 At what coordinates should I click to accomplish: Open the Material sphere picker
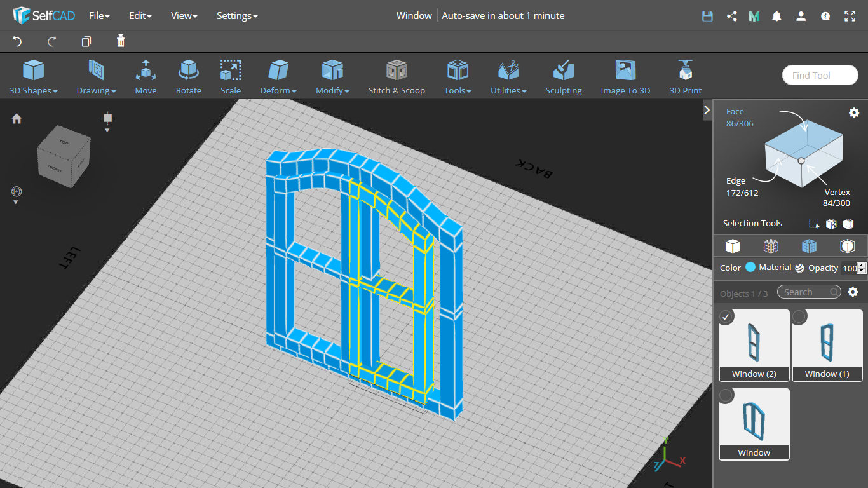pos(799,268)
